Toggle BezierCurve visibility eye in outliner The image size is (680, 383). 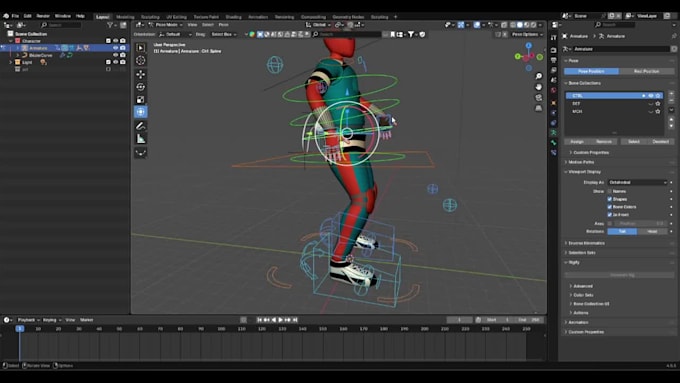click(115, 55)
